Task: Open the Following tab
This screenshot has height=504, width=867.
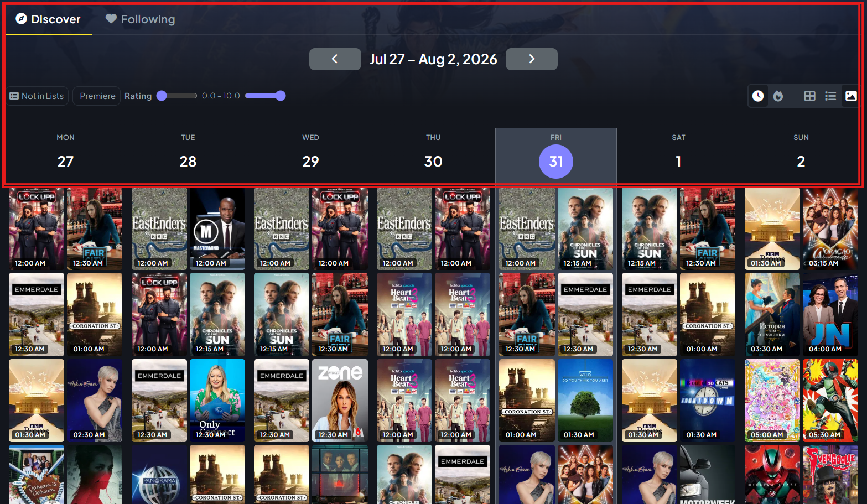Action: 141,19
